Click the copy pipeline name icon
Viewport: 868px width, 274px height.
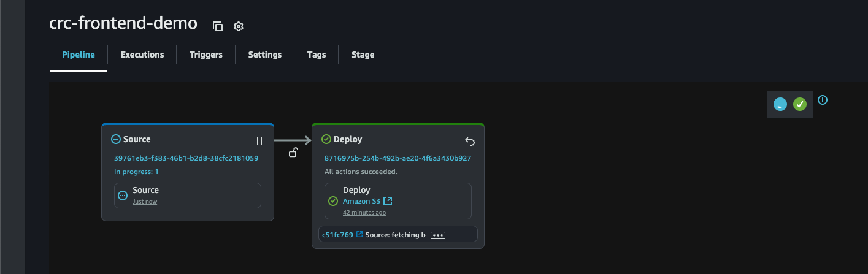[x=218, y=26]
